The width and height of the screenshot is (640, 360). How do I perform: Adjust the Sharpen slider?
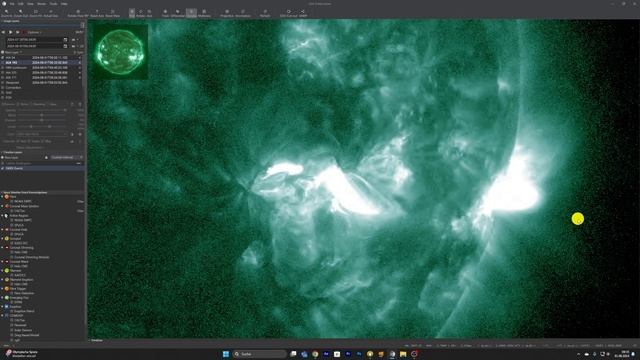tap(41, 120)
